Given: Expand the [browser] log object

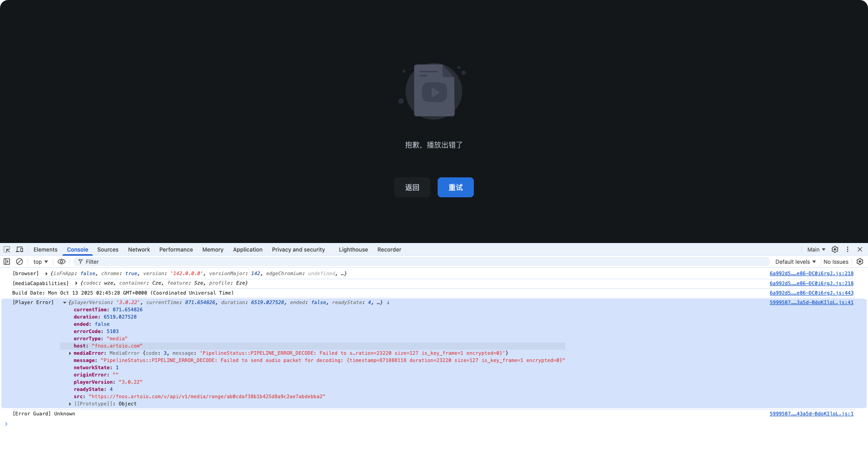Looking at the screenshot, I should coord(46,274).
